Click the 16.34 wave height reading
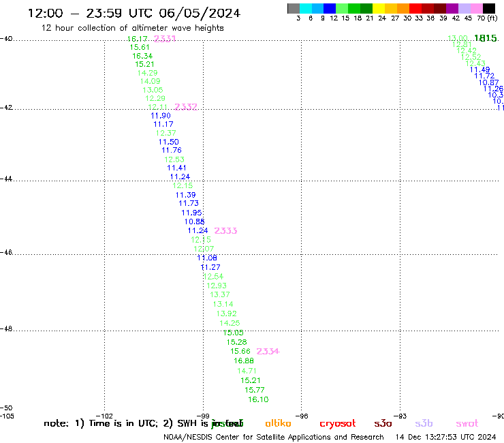This screenshot has height=443, width=504. click(x=142, y=56)
